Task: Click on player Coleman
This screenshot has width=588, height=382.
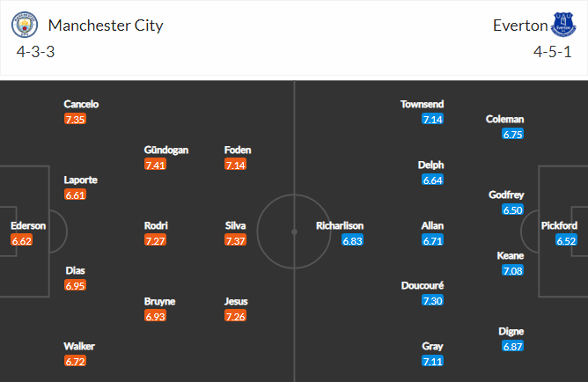Action: click(x=504, y=119)
